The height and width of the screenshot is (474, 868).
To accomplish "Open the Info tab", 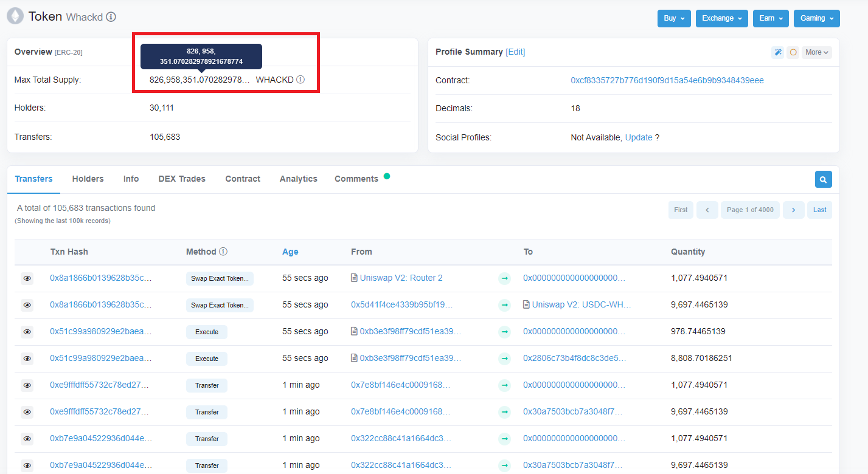I will 131,179.
